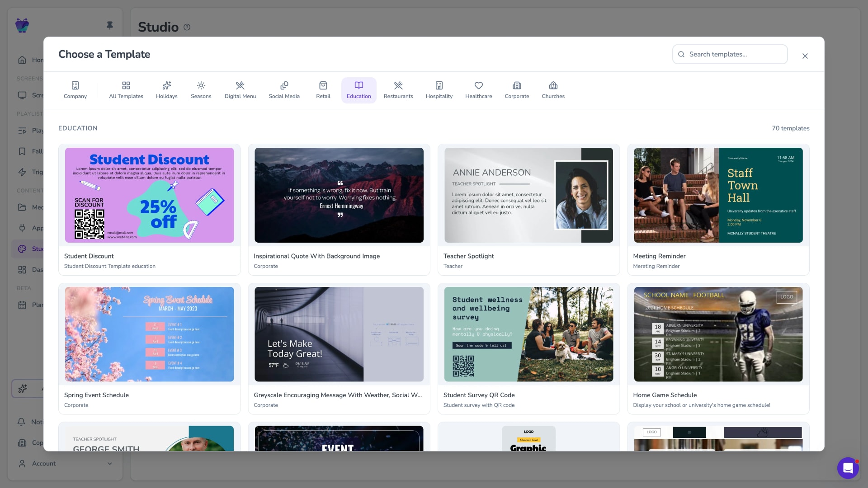Click the pin sidebar icon

coord(110,25)
